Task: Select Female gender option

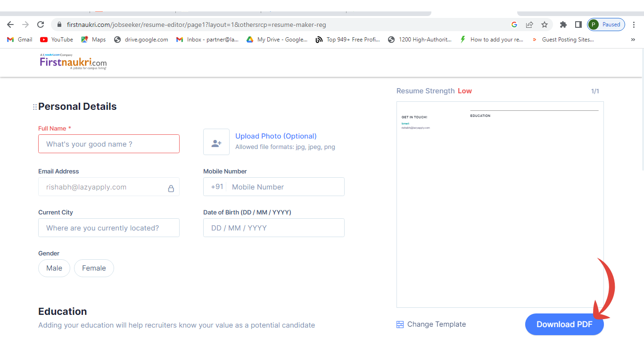Action: (x=94, y=268)
